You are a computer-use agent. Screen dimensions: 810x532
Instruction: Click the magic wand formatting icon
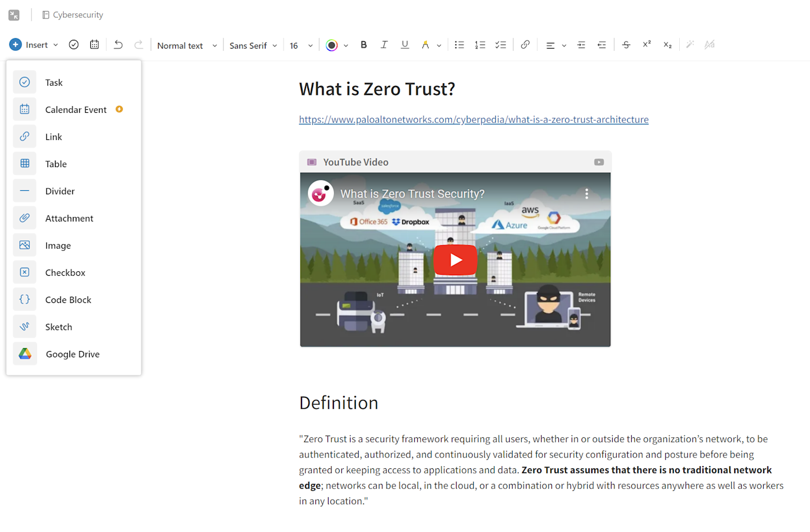pyautogui.click(x=690, y=45)
